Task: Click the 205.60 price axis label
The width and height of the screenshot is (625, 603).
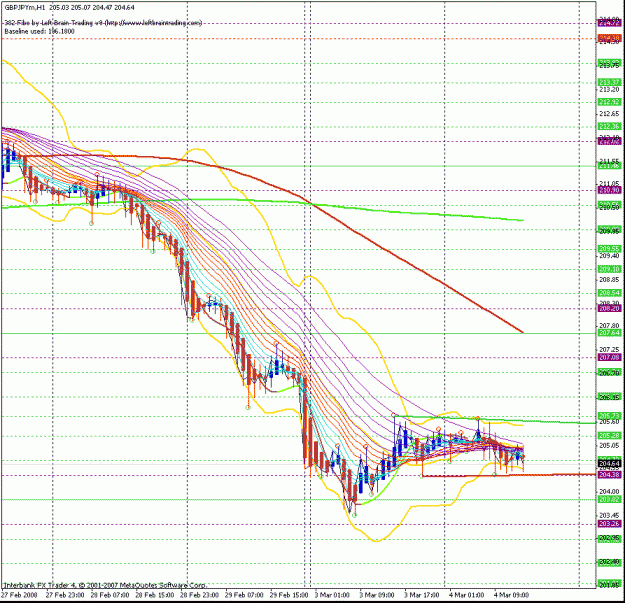Action: [609, 422]
